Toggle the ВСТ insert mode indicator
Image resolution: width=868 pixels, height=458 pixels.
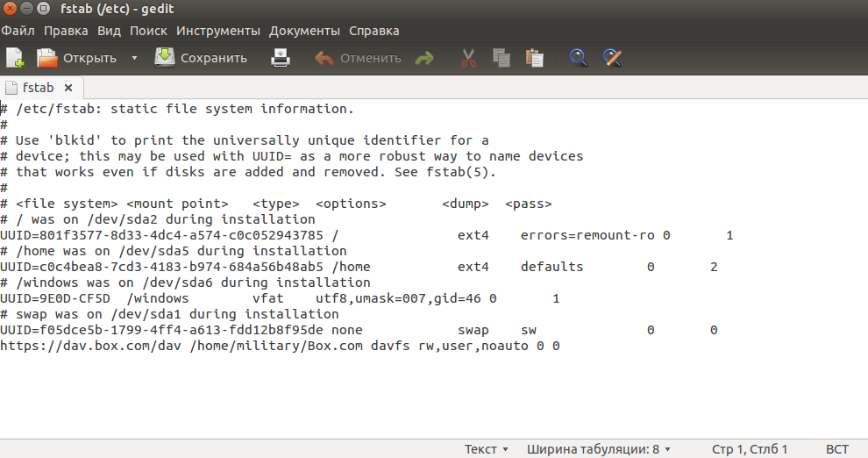[x=837, y=449]
